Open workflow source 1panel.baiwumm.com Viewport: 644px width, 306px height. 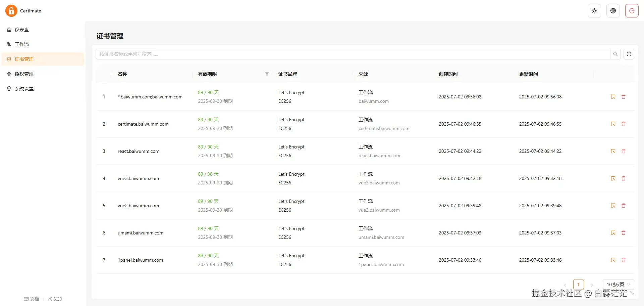coord(381,264)
